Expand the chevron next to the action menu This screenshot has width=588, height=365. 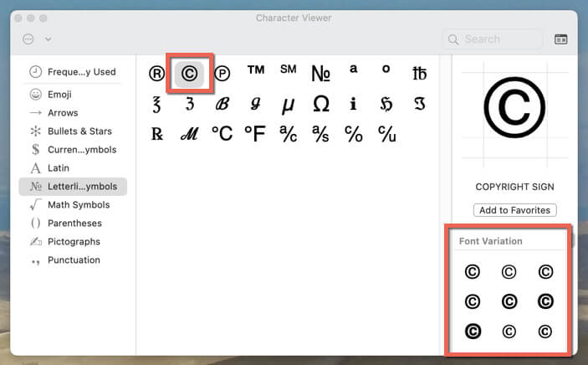(x=49, y=39)
